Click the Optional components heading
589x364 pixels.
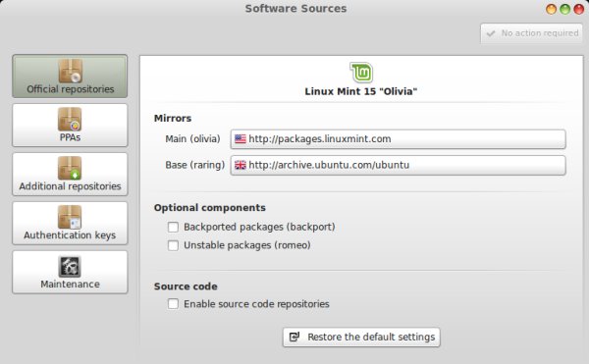point(210,208)
